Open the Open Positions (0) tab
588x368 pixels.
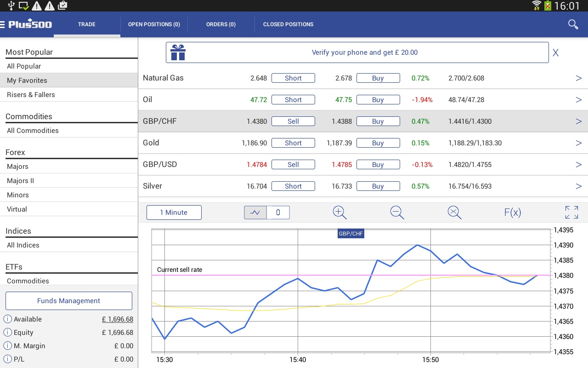(154, 24)
